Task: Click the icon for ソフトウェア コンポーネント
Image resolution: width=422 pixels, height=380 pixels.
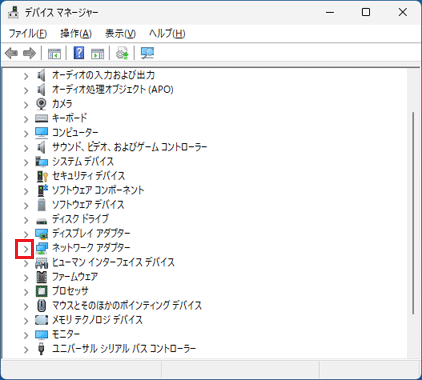Action: click(42, 190)
